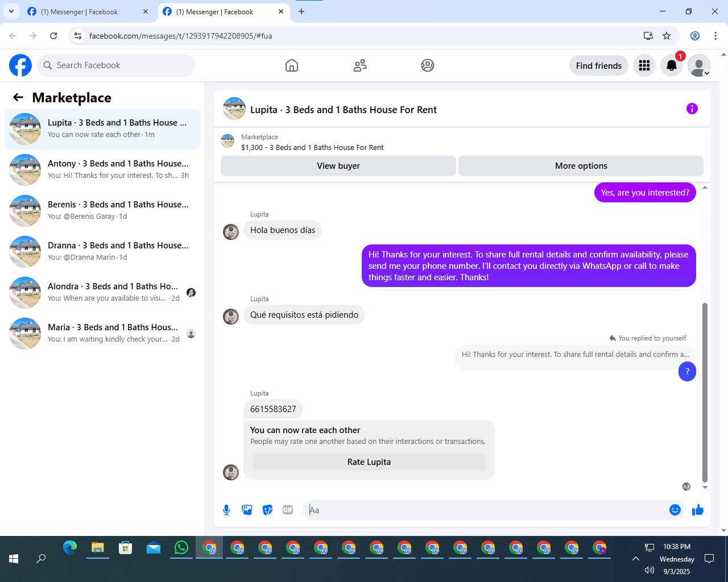Click the quoted reply preview message
Viewport: 728px width, 582px height.
pyautogui.click(x=575, y=355)
